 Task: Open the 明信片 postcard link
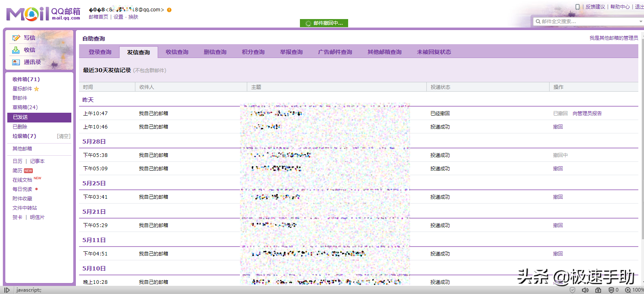[x=37, y=217]
